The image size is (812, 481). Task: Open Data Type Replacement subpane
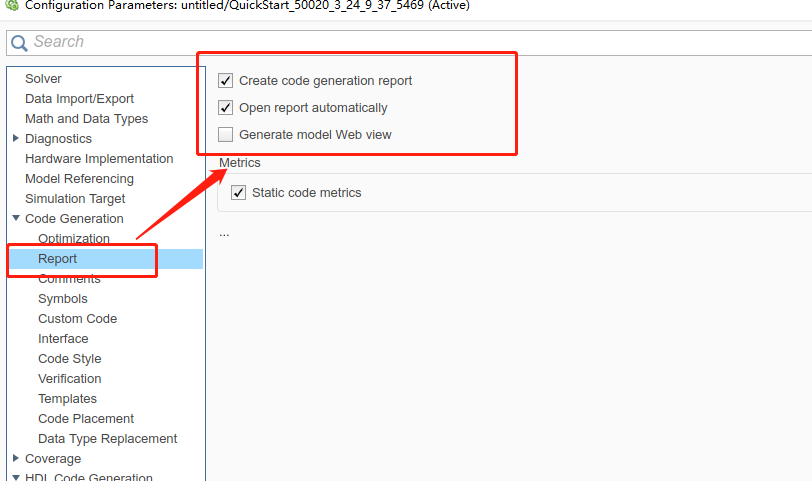108,439
